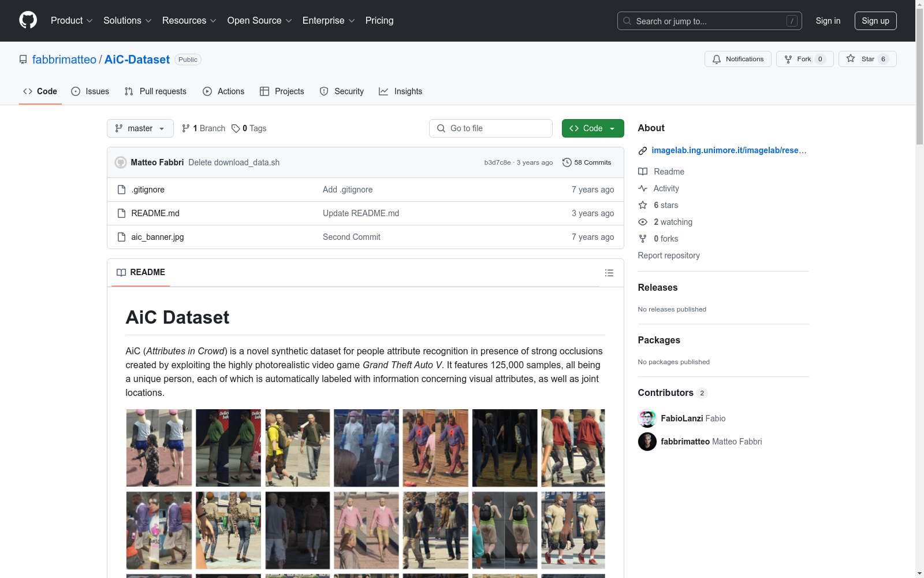Fork this repository
The height and width of the screenshot is (578, 924).
pyautogui.click(x=804, y=59)
